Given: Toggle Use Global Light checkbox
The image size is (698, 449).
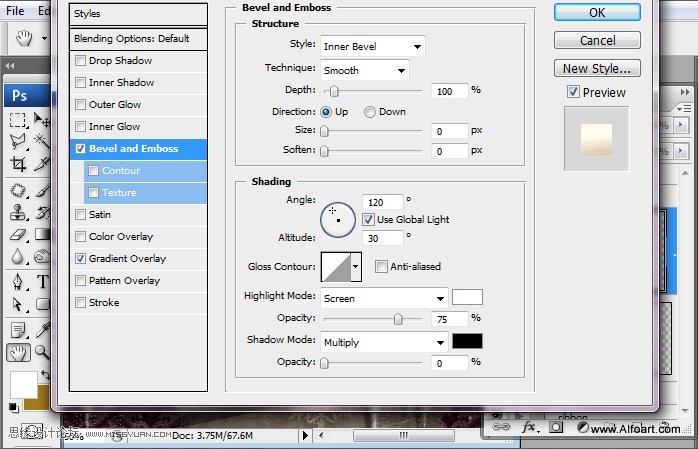Looking at the screenshot, I should click(368, 220).
